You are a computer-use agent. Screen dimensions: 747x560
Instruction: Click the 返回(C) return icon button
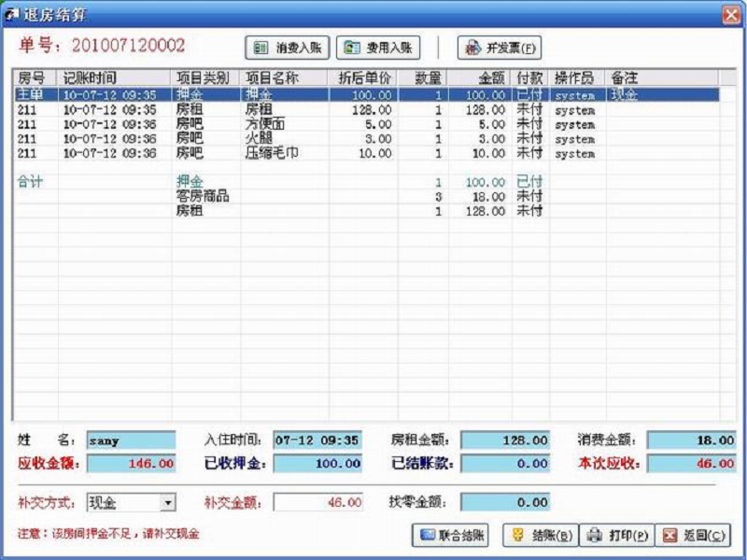click(x=693, y=535)
